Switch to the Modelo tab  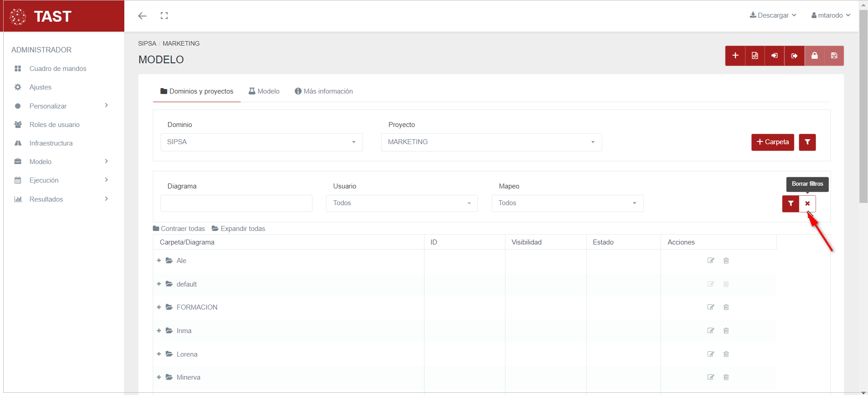tap(264, 91)
